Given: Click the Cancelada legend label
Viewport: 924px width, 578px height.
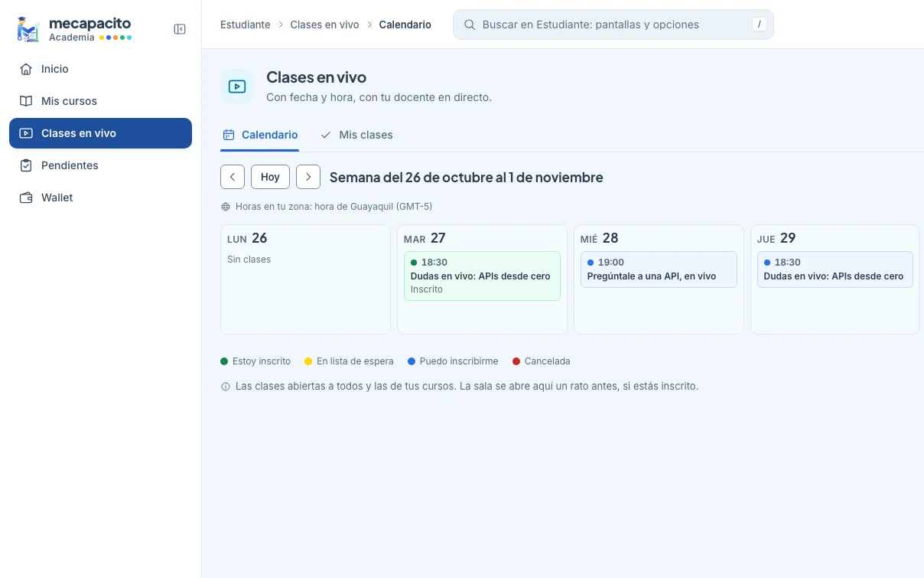Looking at the screenshot, I should point(548,361).
